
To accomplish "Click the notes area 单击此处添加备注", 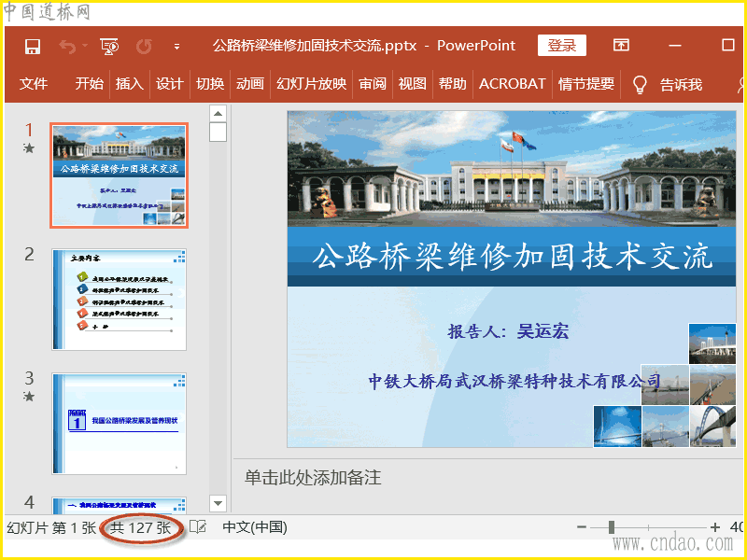I will click(x=313, y=478).
